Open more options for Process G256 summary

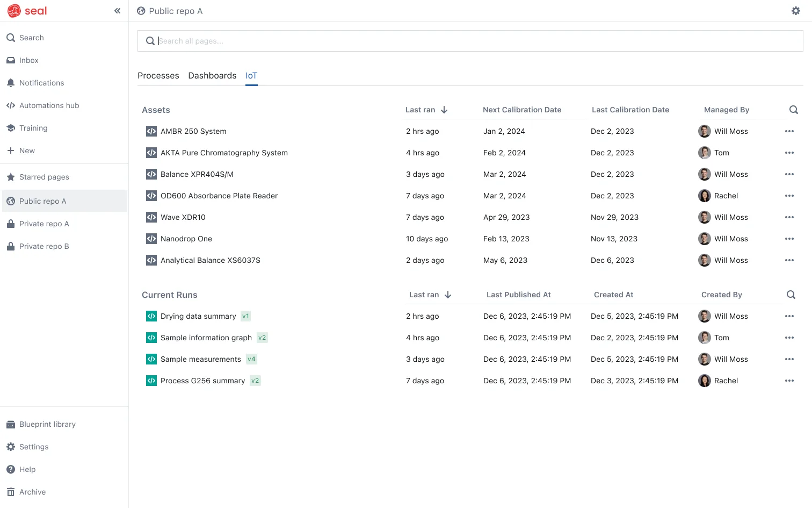[x=789, y=381]
